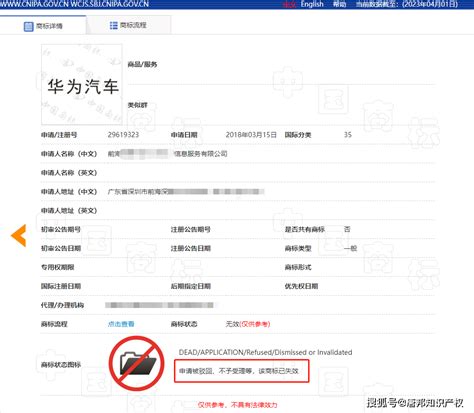Click the 商标类型 value 一般
Viewport: 474px width, 413px height.
pyautogui.click(x=350, y=248)
